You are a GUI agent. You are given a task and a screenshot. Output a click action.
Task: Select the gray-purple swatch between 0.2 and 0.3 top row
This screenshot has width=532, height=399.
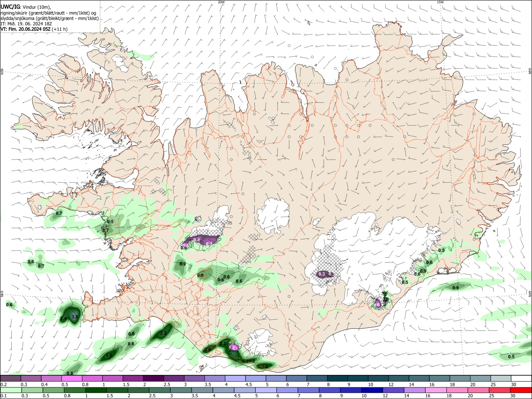(x=10, y=378)
